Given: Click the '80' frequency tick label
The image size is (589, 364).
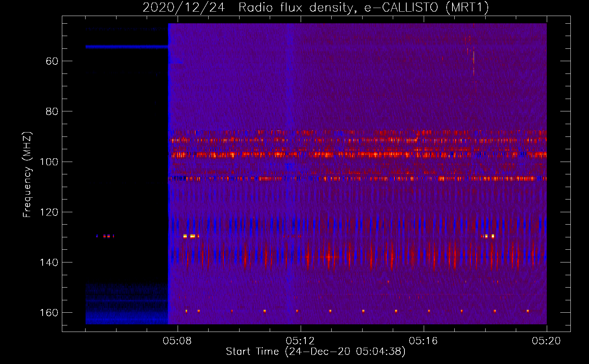Looking at the screenshot, I should click(52, 111).
